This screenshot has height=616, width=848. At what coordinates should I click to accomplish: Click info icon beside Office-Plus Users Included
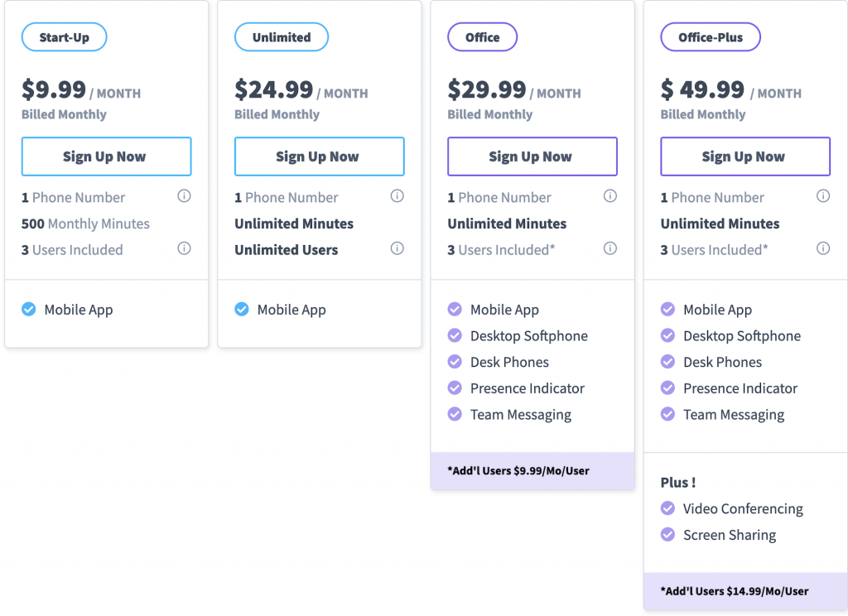click(x=823, y=249)
